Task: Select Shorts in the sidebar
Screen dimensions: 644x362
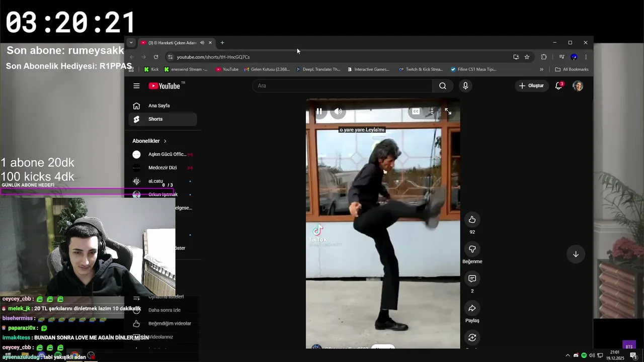Action: tap(163, 119)
